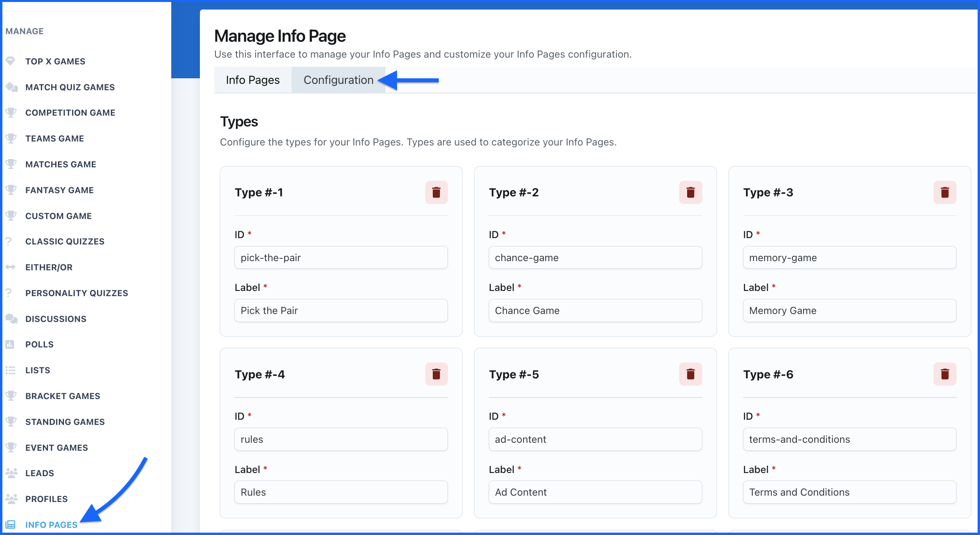
Task: Open Top X Games in sidebar
Action: pos(55,61)
